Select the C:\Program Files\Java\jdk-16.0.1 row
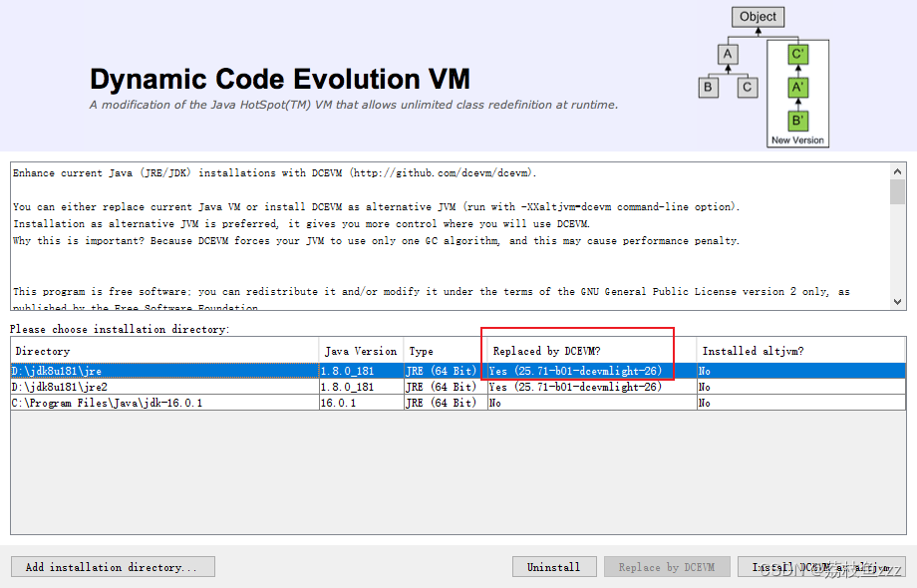This screenshot has width=917, height=588. 458,402
